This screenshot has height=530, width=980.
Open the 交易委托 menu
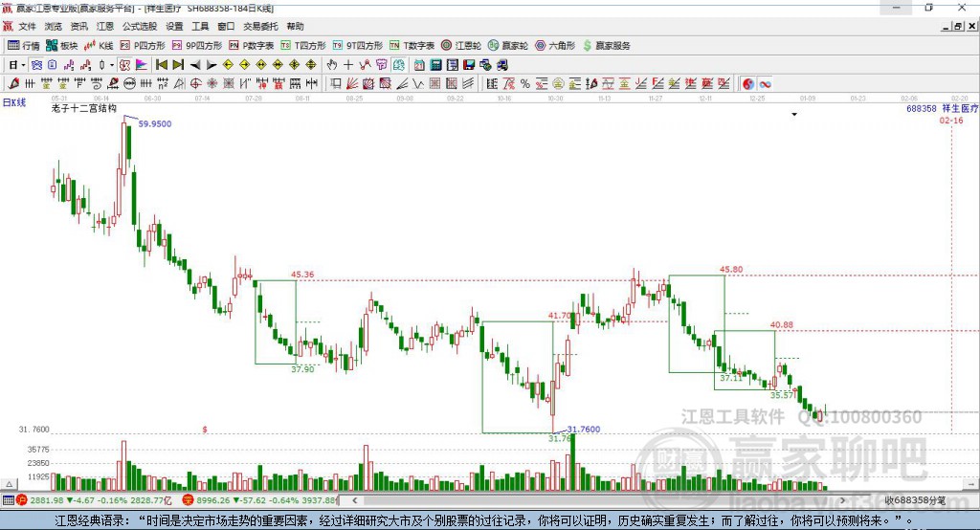tap(260, 26)
